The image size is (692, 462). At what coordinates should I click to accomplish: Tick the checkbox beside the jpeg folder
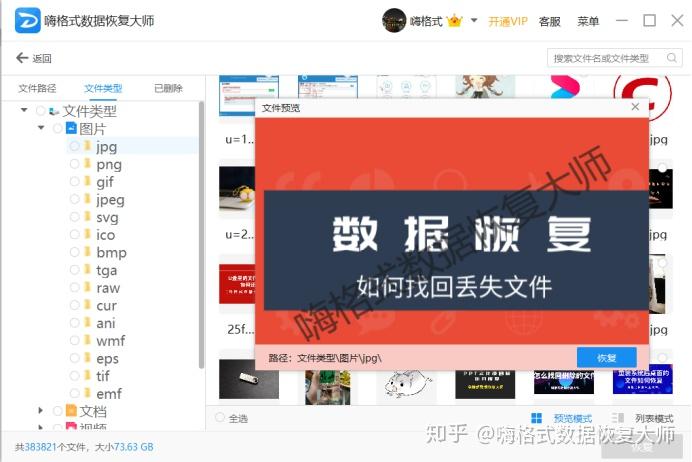74,200
